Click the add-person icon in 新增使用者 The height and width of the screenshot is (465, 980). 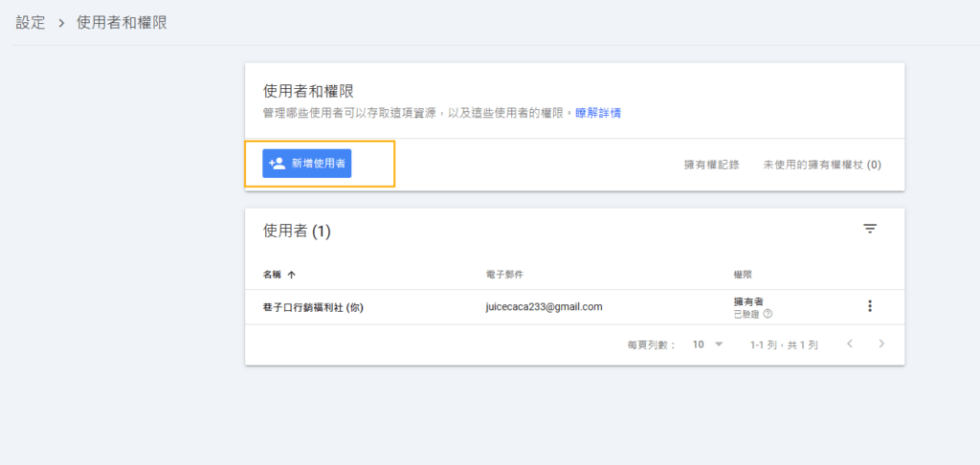click(x=278, y=164)
